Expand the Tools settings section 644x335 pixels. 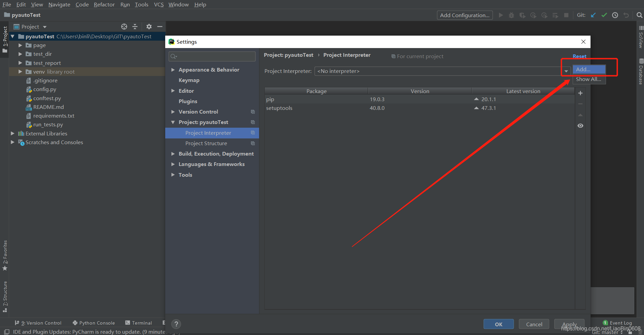(173, 175)
